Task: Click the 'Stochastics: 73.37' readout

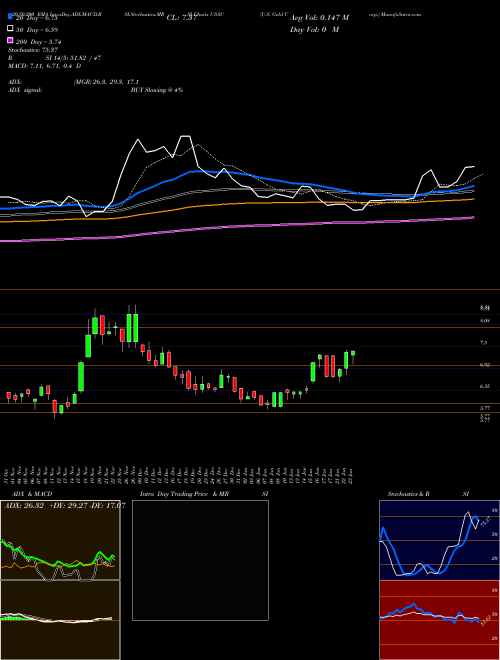Action: tap(34, 50)
